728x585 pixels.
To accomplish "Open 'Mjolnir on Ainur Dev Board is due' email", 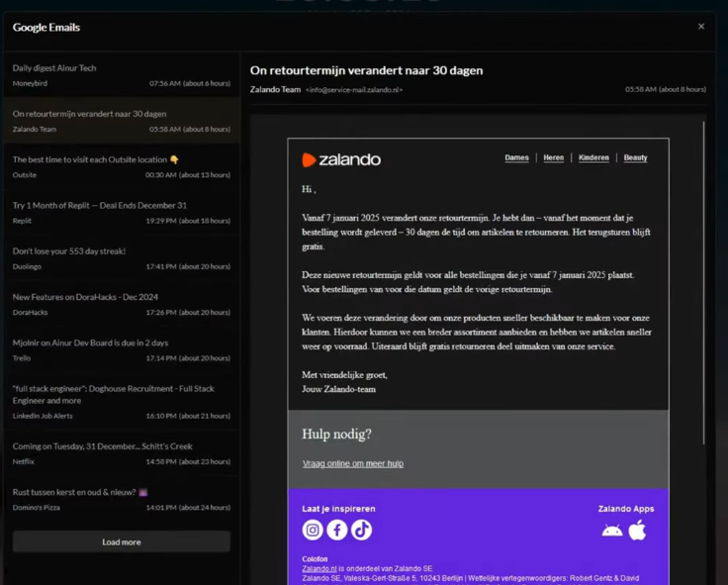I will pyautogui.click(x=122, y=349).
